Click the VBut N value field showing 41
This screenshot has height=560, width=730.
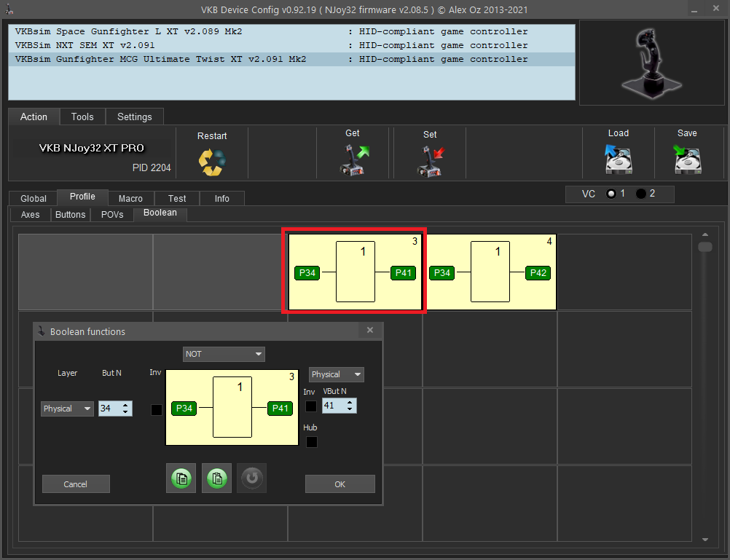[334, 406]
